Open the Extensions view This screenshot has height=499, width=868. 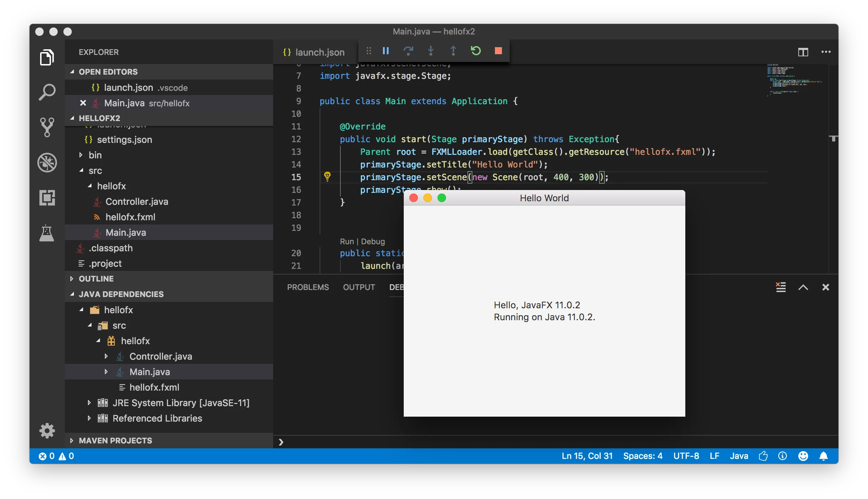pyautogui.click(x=47, y=197)
